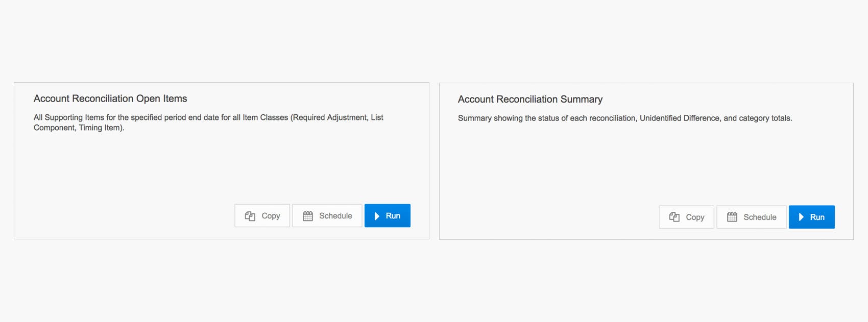Run the Account Reconciliation Open Items report
The height and width of the screenshot is (322, 868).
[x=388, y=216]
